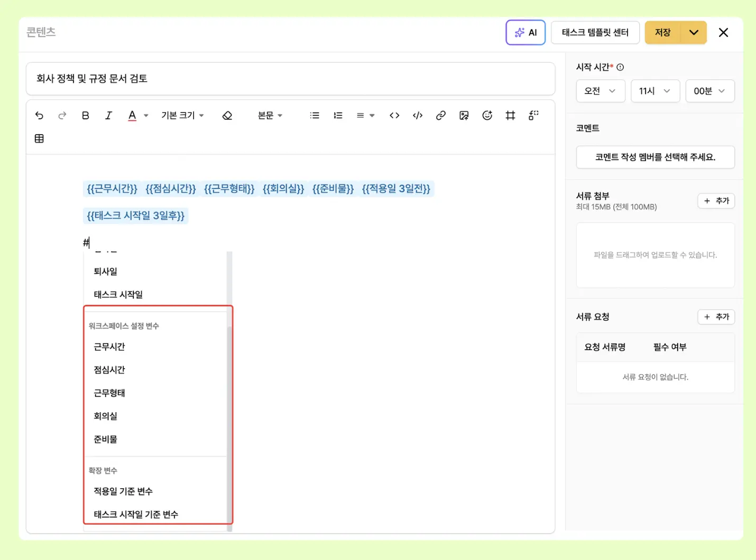Click the eraser clear-format icon
The width and height of the screenshot is (756, 560).
[x=227, y=115]
